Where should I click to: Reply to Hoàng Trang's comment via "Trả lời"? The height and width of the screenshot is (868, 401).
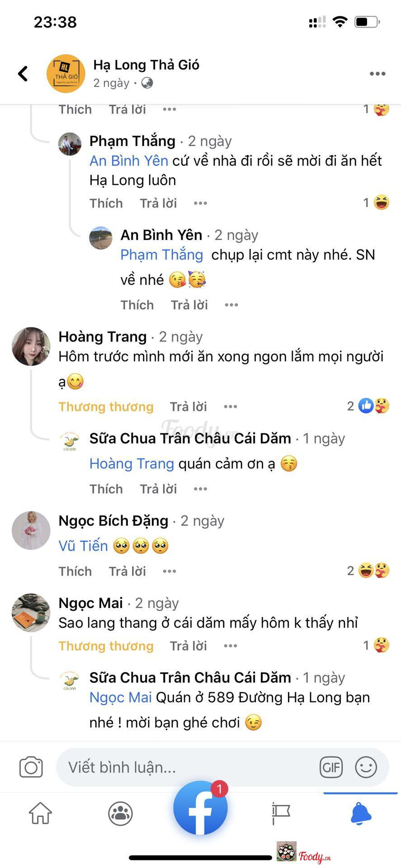(188, 407)
